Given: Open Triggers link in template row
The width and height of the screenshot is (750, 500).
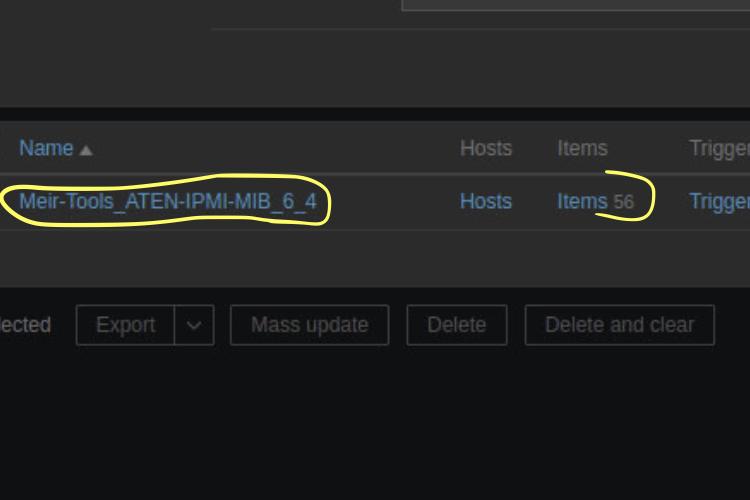Looking at the screenshot, I should (x=719, y=201).
